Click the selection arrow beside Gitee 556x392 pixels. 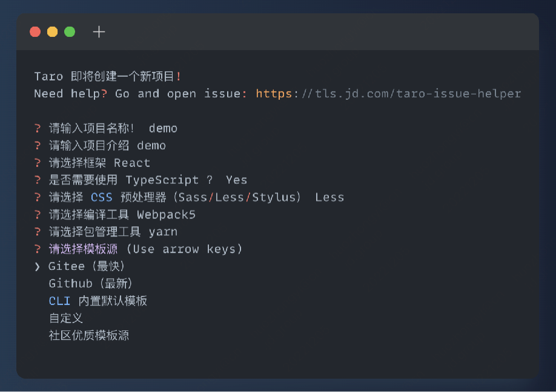pyautogui.click(x=37, y=266)
